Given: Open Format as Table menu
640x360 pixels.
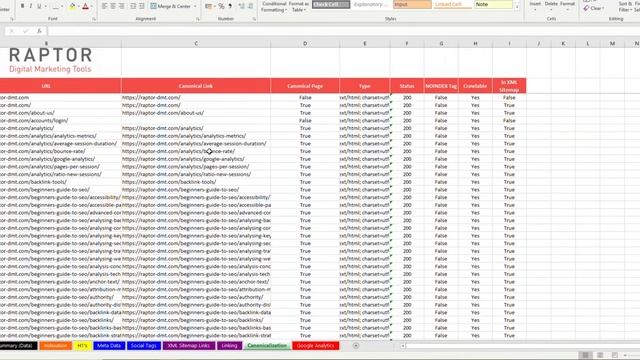Looking at the screenshot, I should pyautogui.click(x=299, y=6).
